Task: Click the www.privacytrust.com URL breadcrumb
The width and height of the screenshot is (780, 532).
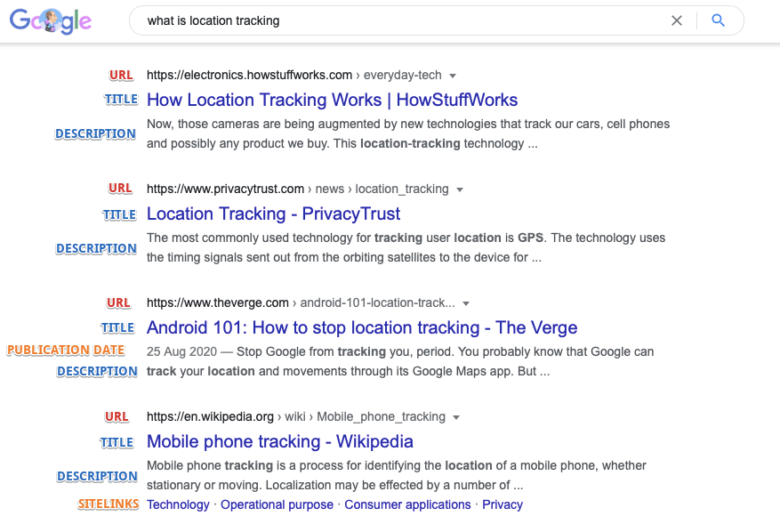Action: [x=297, y=189]
